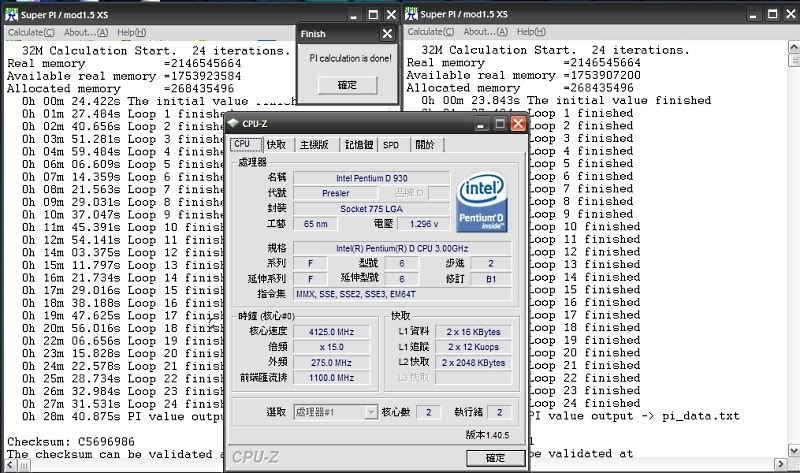Click 'pi_data.txt' output text in right Super PI
Image resolution: width=800 pixels, height=473 pixels.
point(701,416)
